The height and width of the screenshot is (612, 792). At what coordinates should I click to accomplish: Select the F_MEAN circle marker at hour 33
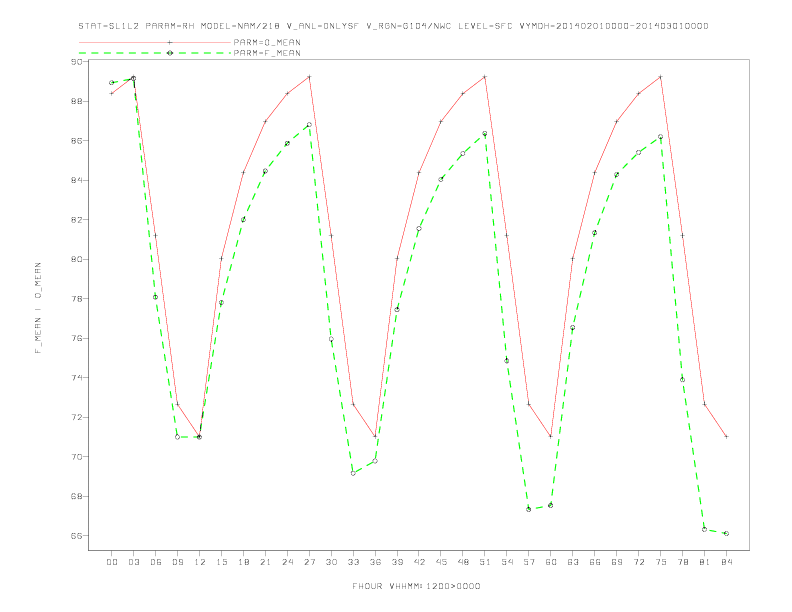tap(353, 473)
